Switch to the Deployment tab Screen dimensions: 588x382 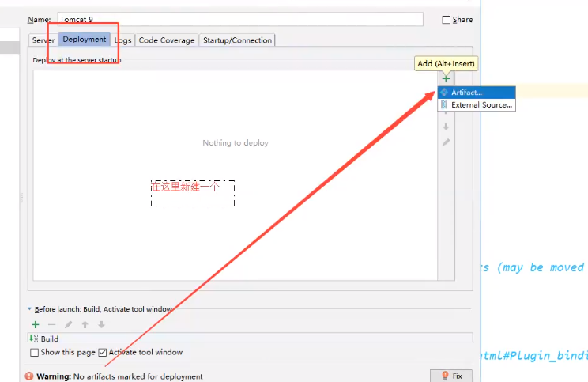coord(85,40)
